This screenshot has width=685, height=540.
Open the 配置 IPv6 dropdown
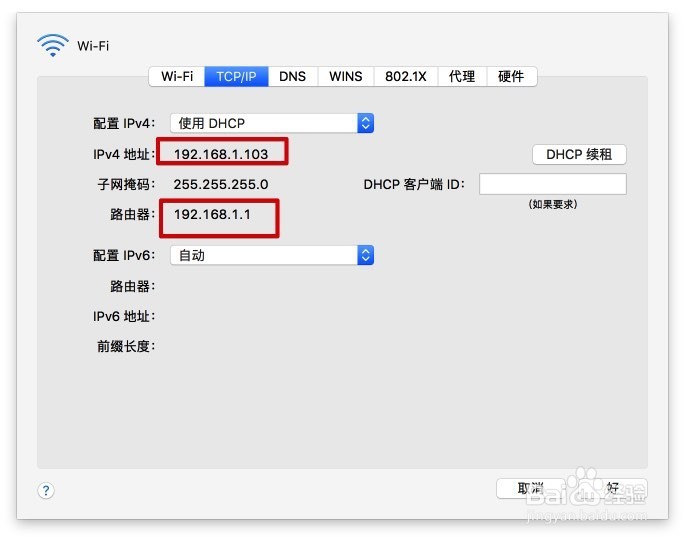coord(272,255)
